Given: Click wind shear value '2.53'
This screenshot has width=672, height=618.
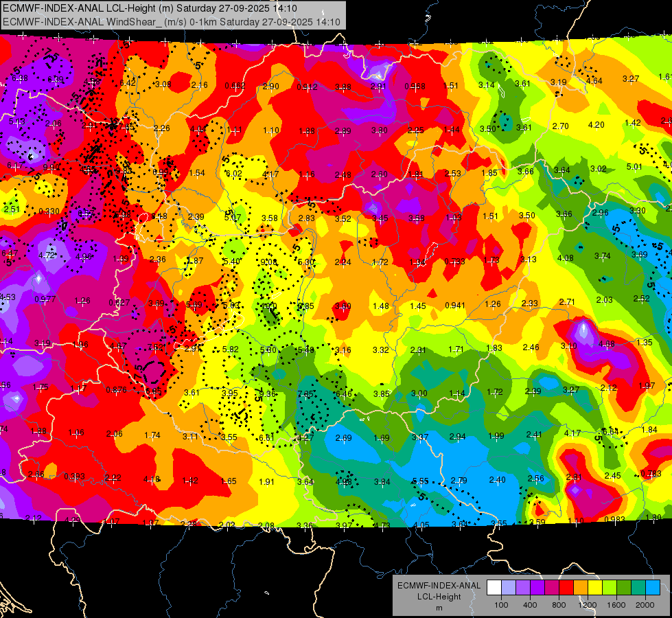Looking at the screenshot, I should click(x=452, y=173).
